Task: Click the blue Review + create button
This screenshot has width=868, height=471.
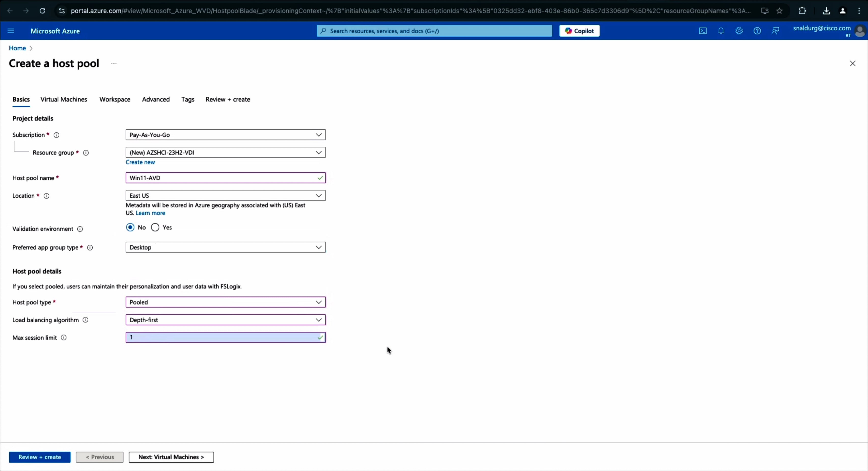Action: click(x=40, y=457)
